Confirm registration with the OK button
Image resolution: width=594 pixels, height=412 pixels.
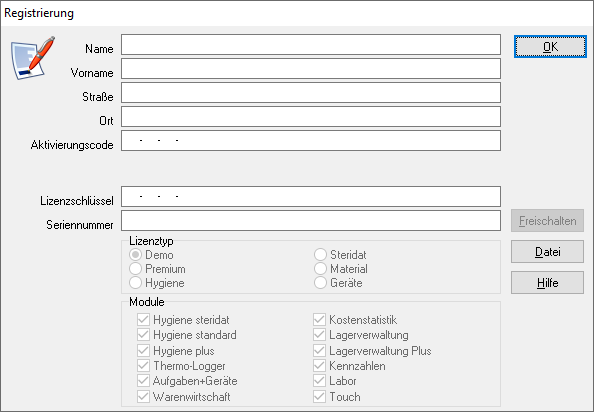click(x=550, y=47)
